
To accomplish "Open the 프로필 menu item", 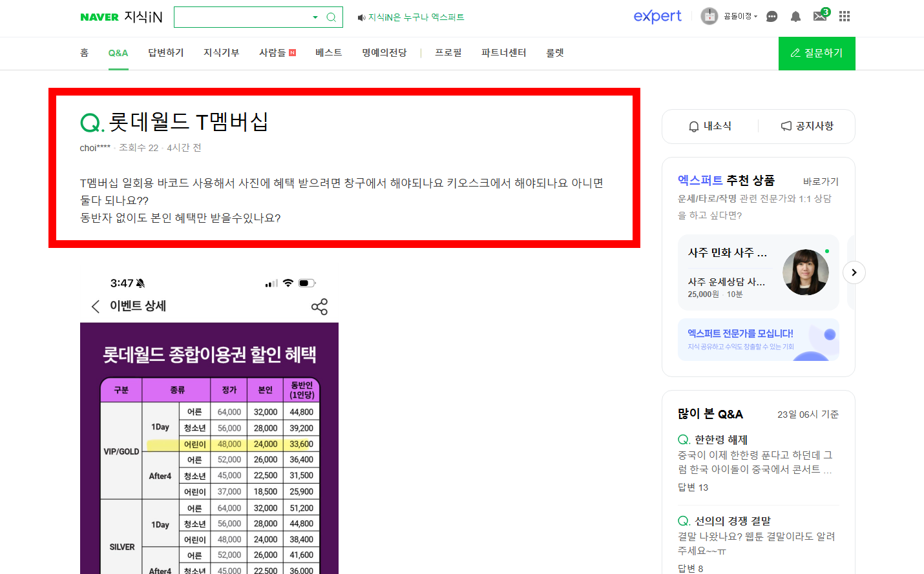I will (448, 53).
